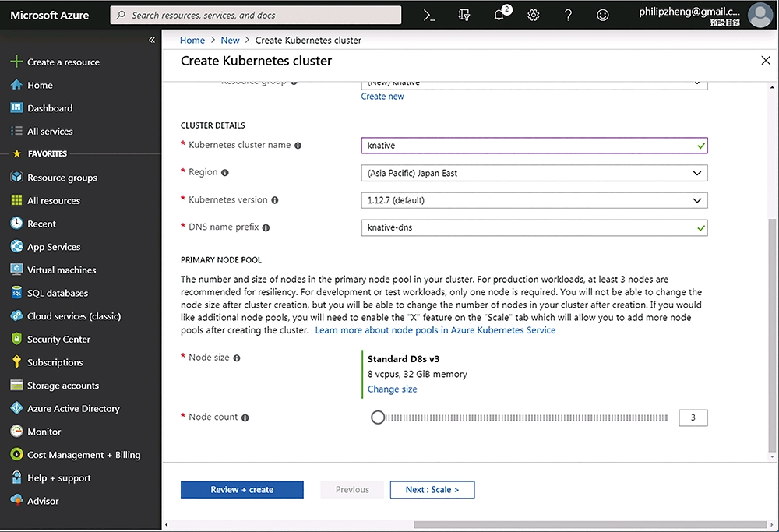Click the Recent clock icon
This screenshot has width=779, height=532.
16,224
